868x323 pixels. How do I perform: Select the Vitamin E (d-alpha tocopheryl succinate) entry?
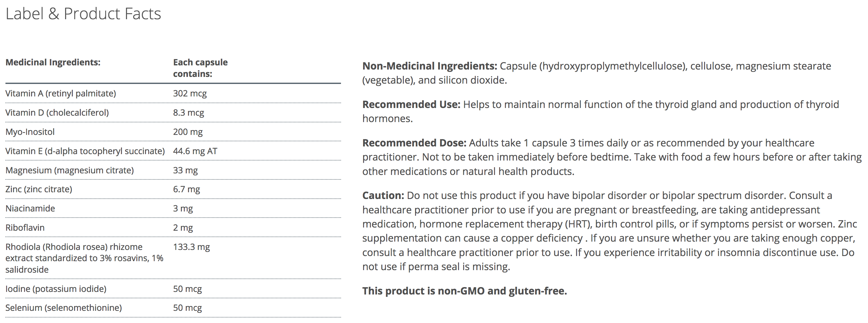(x=85, y=151)
